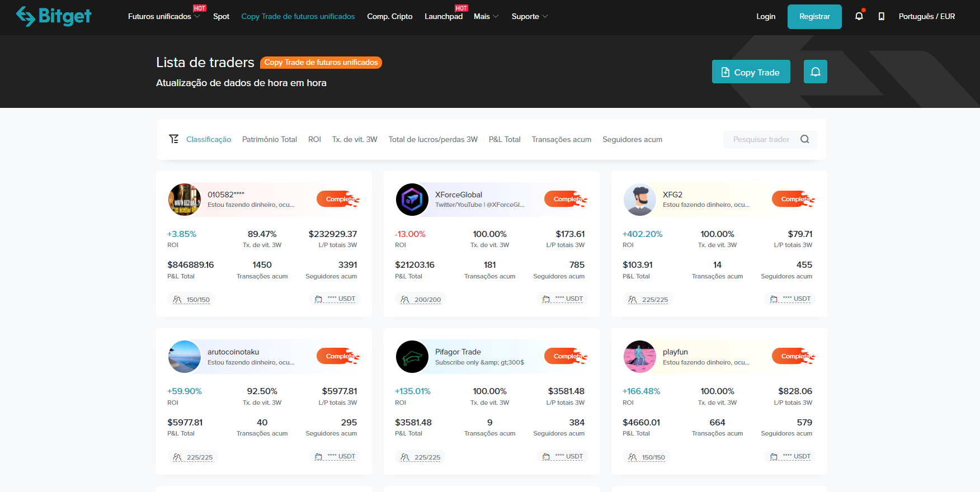
Task: Open Copy Trade de futuros unificados nav item
Action: (298, 16)
